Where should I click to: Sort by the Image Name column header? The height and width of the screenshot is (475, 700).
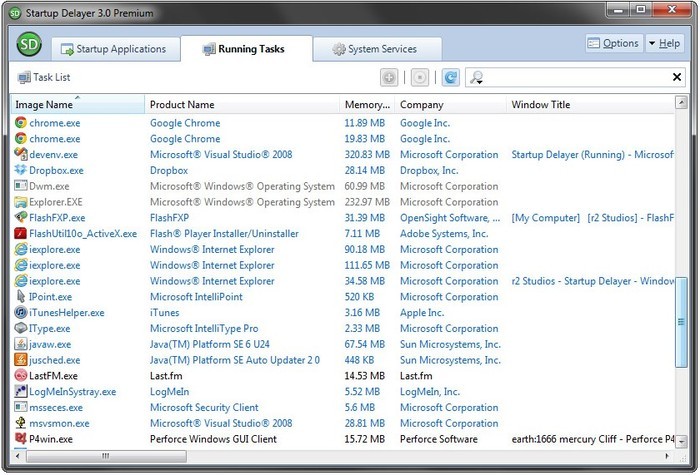coord(45,104)
